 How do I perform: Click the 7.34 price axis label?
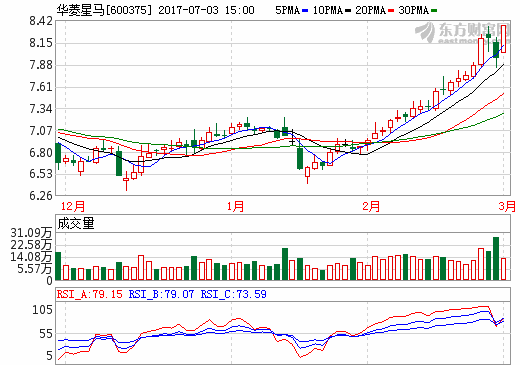(41, 109)
